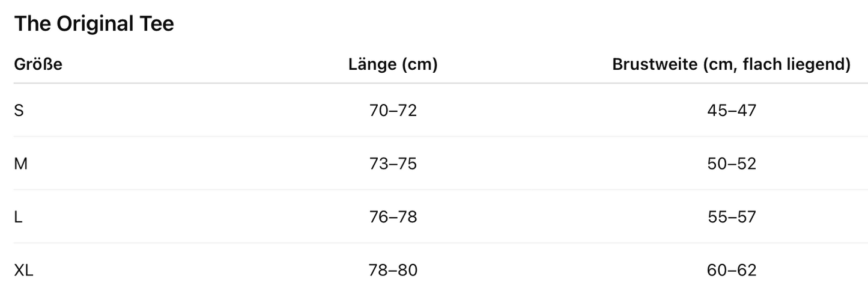Select the 60–62 chest width cell

tap(732, 271)
